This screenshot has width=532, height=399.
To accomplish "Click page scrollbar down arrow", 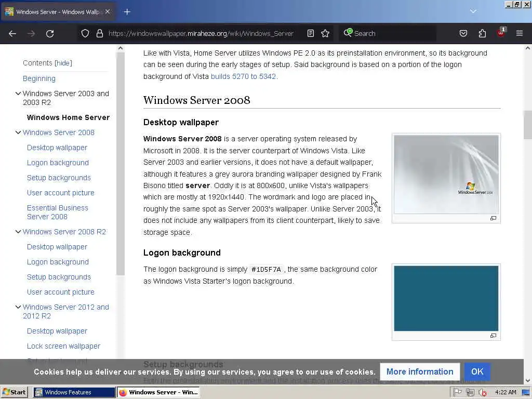I will click(x=528, y=381).
